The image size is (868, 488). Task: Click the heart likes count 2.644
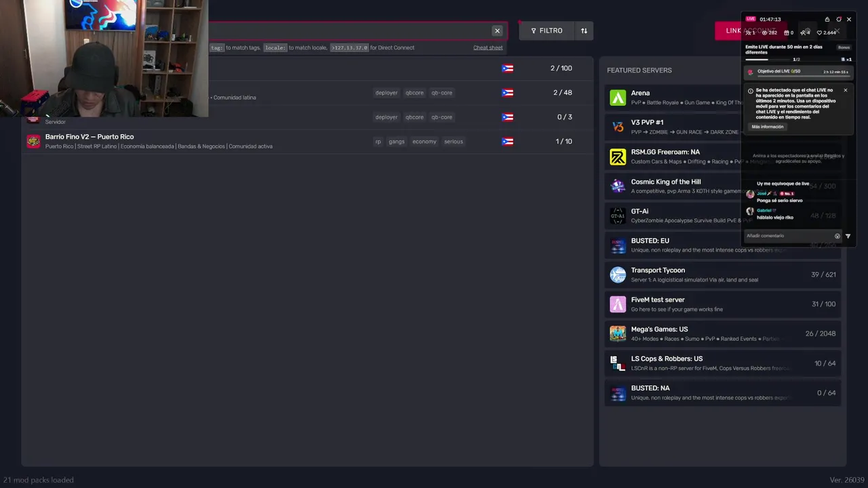pyautogui.click(x=826, y=33)
